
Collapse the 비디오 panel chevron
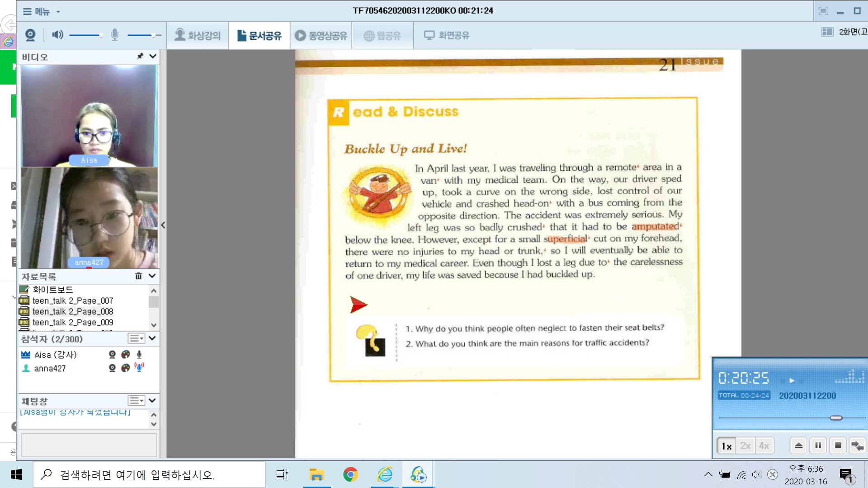point(153,56)
